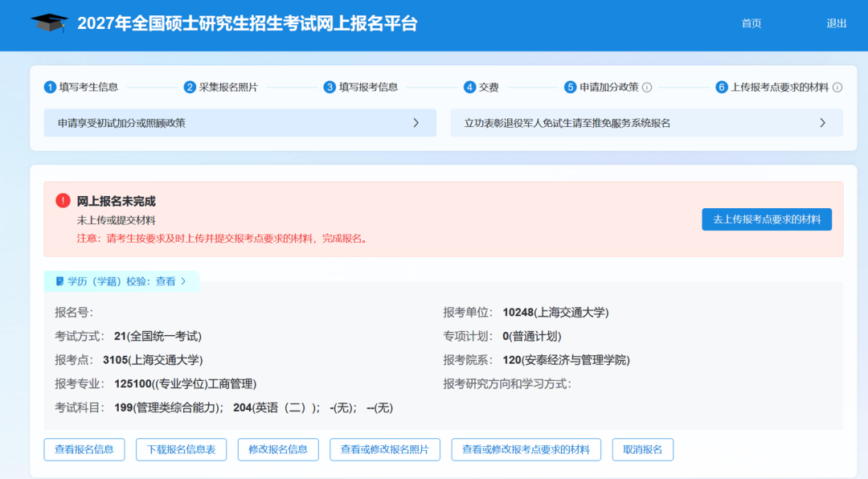The width and height of the screenshot is (868, 479).
Task: Click the value 0(普通计划)
Action: tap(532, 336)
